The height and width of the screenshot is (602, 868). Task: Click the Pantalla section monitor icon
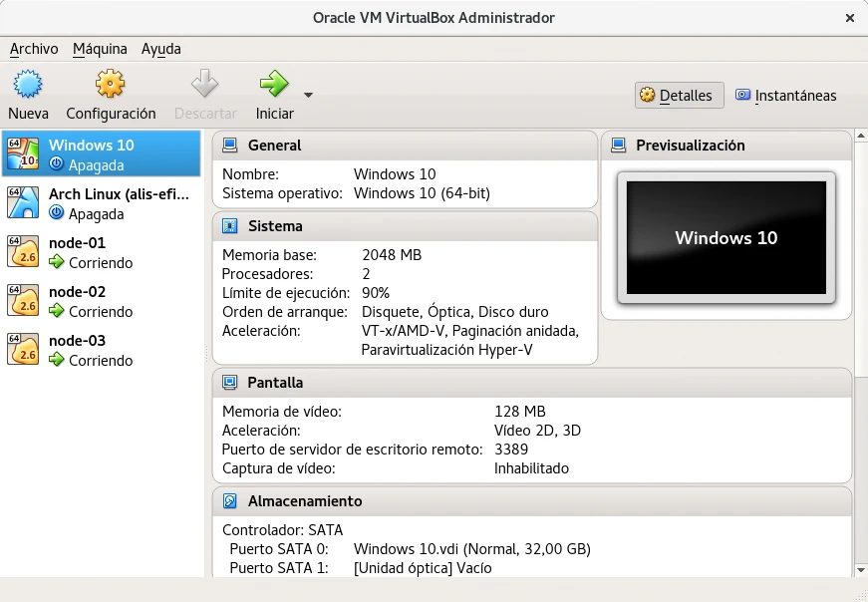pos(230,383)
